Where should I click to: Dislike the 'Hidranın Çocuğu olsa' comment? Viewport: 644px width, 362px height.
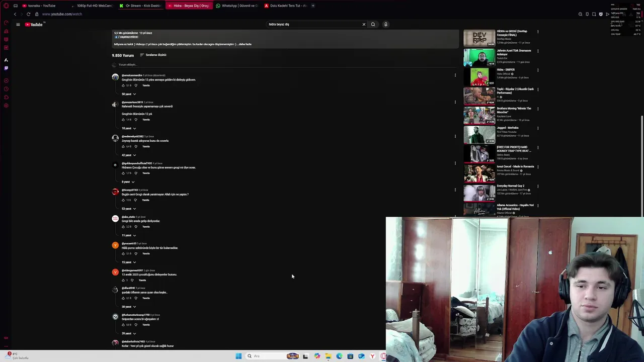(136, 173)
